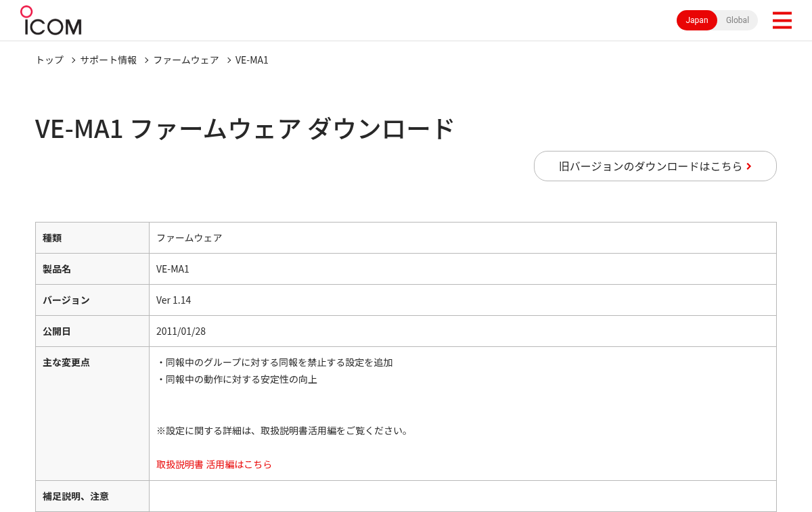The height and width of the screenshot is (512, 812).
Task: Switch to the Global region
Action: [x=738, y=20]
